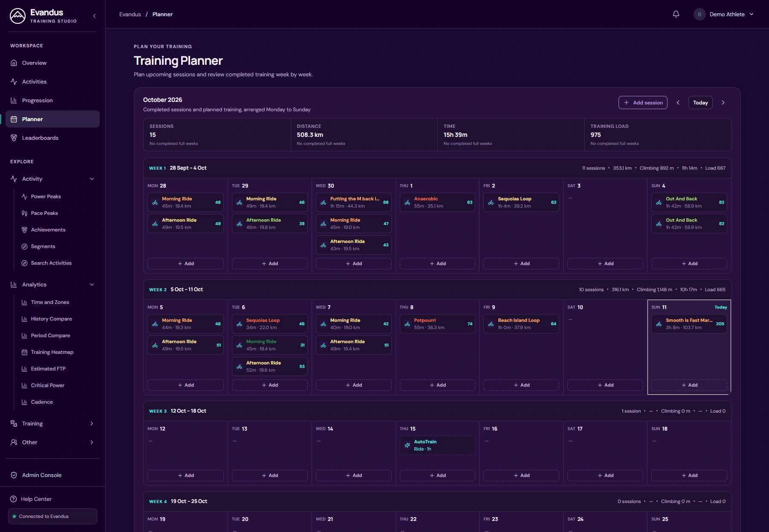Click the Demo Athlete avatar icon
This screenshot has height=532, width=769.
pos(700,14)
